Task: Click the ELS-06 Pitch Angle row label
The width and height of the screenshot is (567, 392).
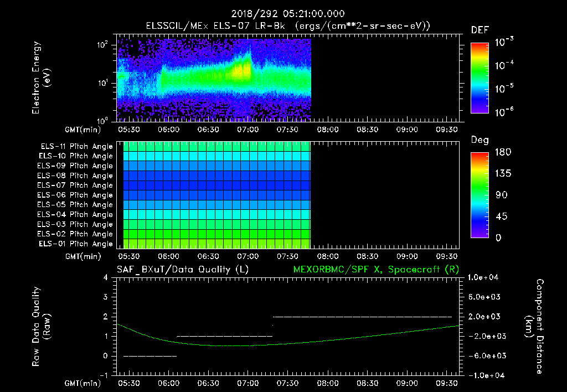Action: pyautogui.click(x=75, y=195)
